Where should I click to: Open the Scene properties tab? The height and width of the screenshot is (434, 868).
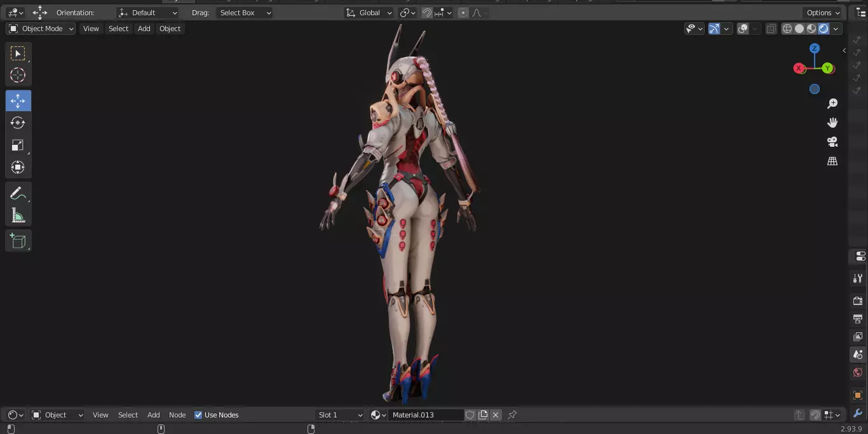click(x=858, y=354)
